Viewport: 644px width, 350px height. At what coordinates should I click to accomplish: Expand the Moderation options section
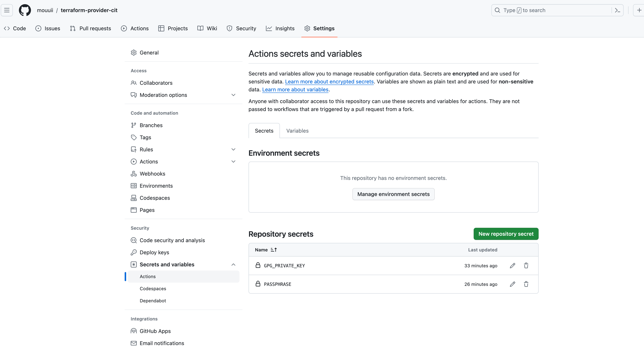pos(233,95)
